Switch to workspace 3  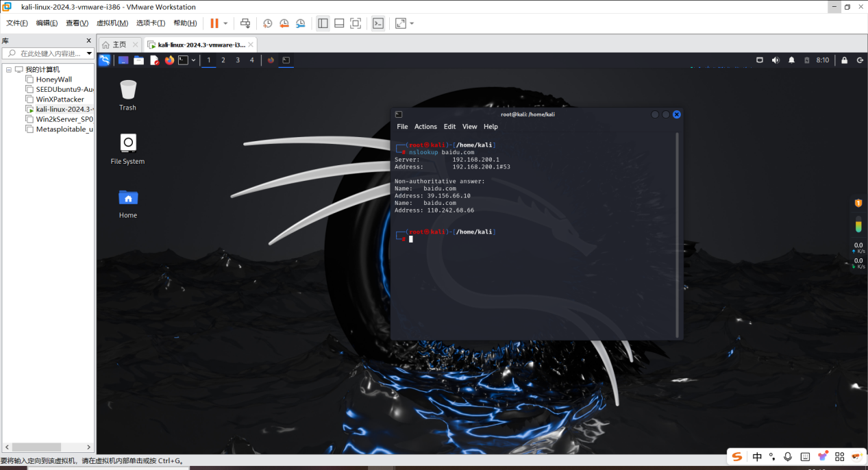(238, 60)
